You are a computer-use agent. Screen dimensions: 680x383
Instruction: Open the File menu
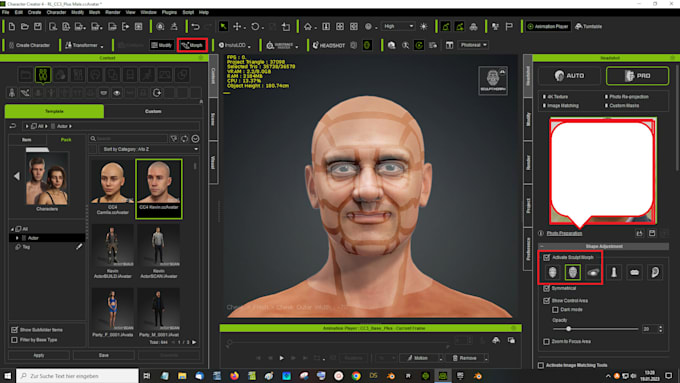[5, 12]
